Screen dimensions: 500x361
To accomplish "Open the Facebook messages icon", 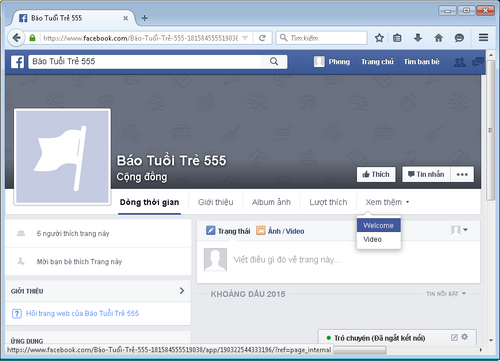I will [478, 62].
